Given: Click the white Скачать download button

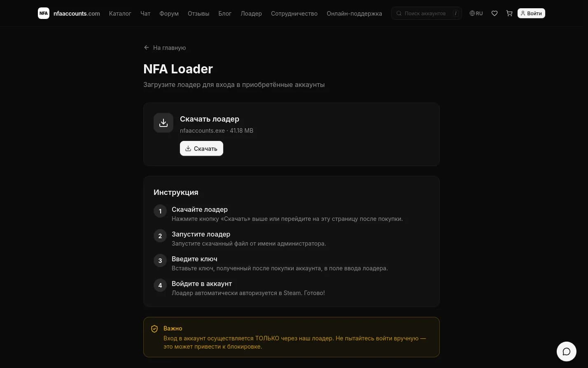Looking at the screenshot, I should [x=201, y=148].
